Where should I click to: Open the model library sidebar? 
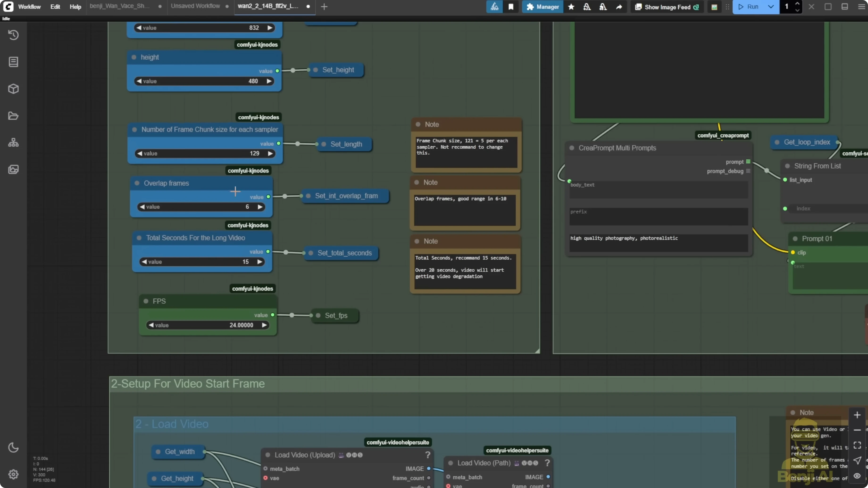coord(13,89)
